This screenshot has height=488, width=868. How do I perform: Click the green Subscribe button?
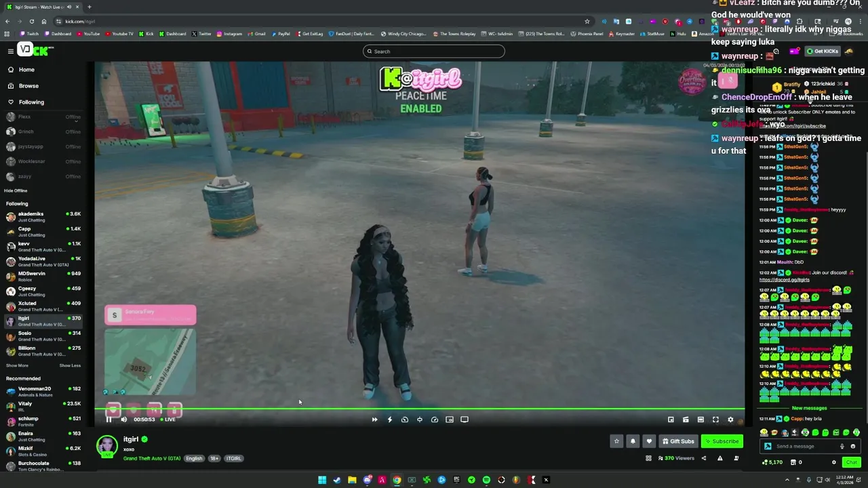(x=722, y=441)
